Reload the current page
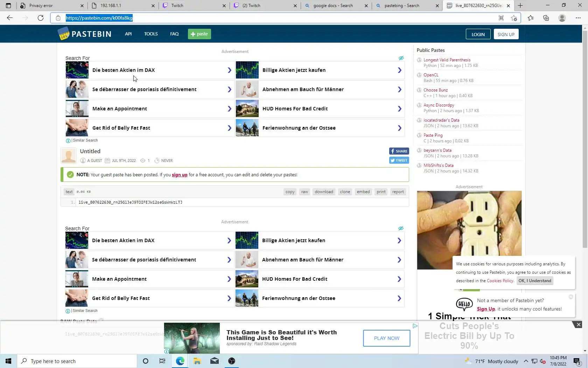This screenshot has width=588, height=368. 41,18
